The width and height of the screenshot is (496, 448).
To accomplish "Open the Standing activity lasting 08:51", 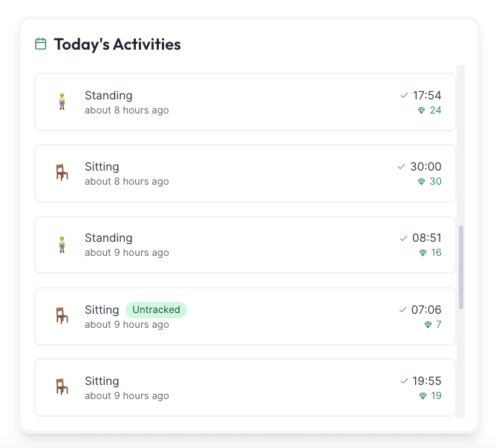I will click(x=245, y=245).
